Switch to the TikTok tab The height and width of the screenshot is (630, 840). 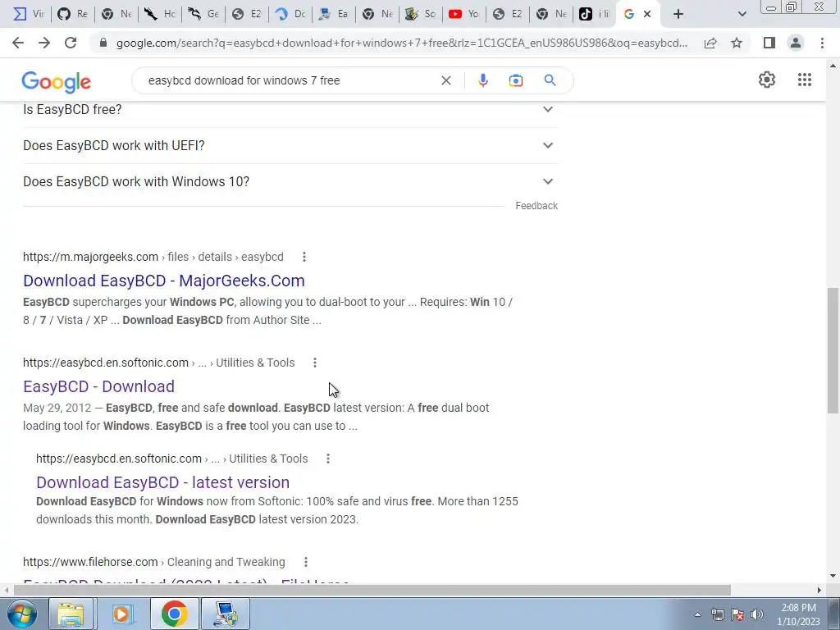595,14
